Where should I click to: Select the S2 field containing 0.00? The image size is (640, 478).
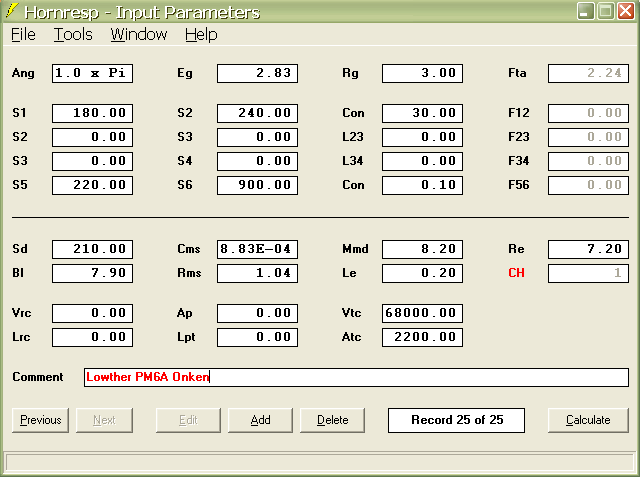(92, 137)
